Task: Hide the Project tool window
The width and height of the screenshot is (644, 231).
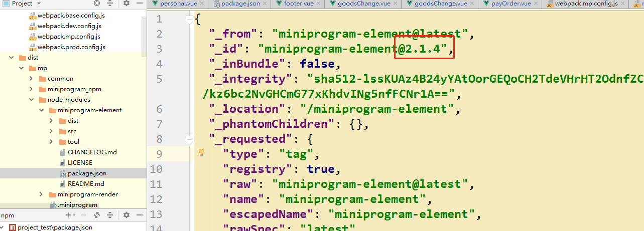Action: (139, 3)
